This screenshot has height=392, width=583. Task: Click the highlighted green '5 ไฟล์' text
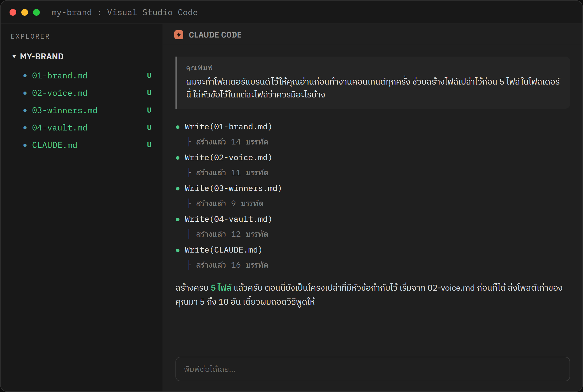[221, 288]
